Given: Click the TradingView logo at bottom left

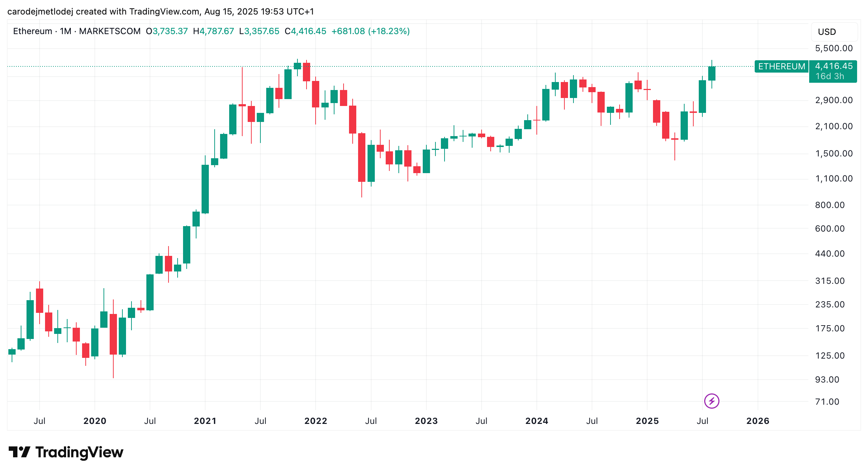Looking at the screenshot, I should click(x=66, y=452).
